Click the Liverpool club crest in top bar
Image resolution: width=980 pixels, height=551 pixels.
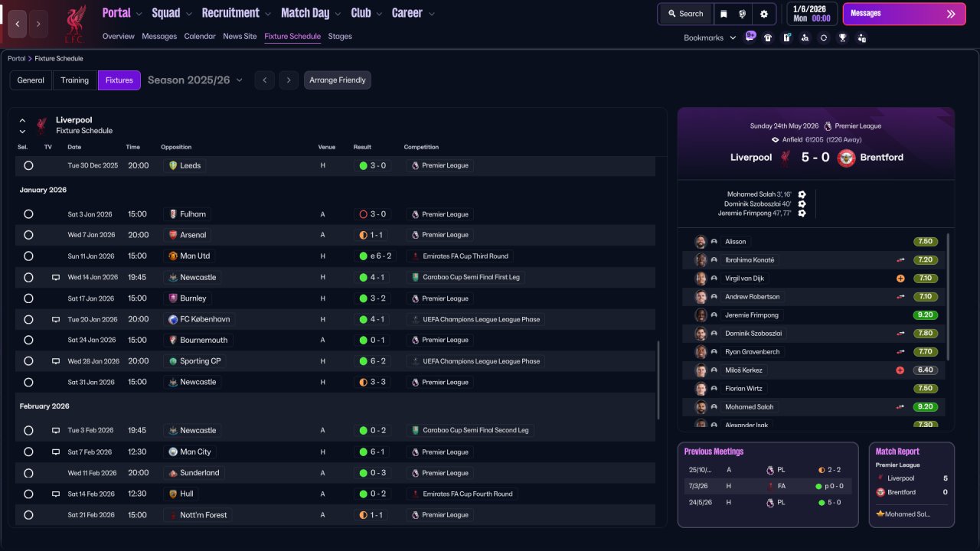tap(74, 24)
